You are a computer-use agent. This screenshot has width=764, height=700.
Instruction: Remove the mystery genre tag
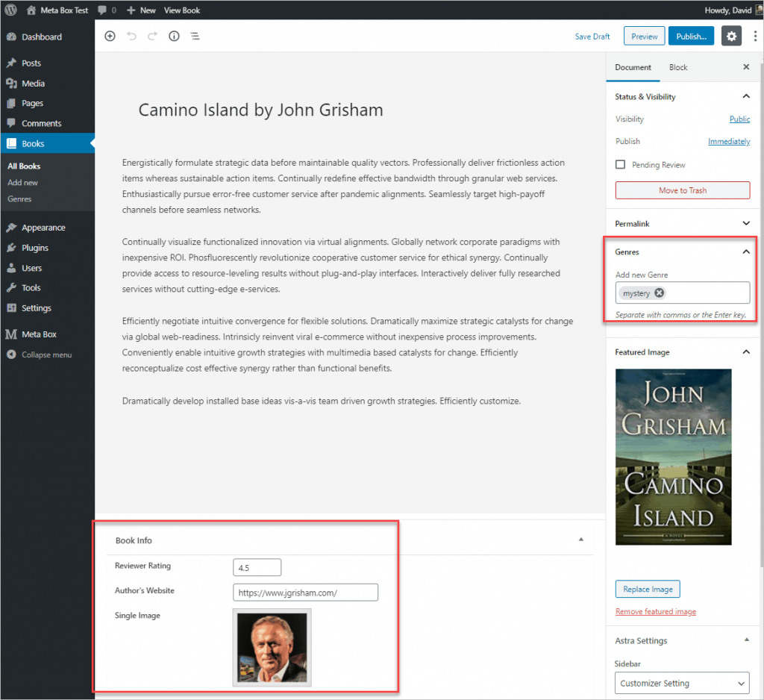pyautogui.click(x=659, y=293)
